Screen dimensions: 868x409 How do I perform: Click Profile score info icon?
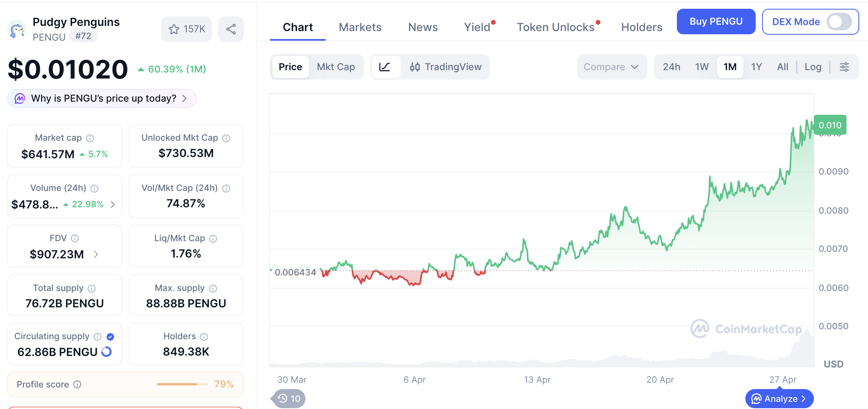78,384
